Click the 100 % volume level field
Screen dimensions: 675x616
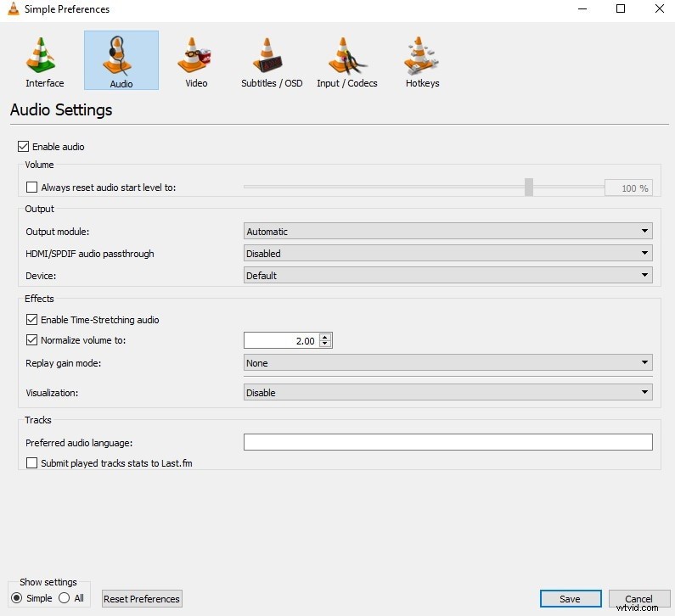click(628, 188)
